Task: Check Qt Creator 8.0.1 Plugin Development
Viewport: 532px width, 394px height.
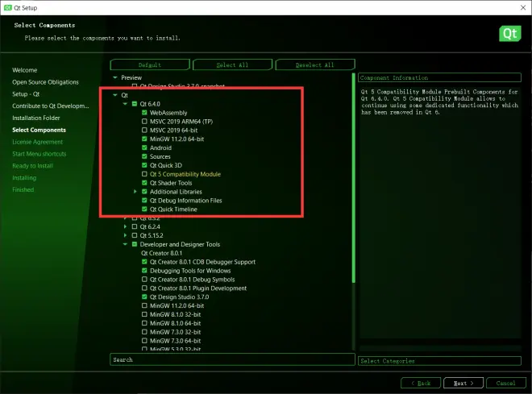Action: (x=144, y=288)
